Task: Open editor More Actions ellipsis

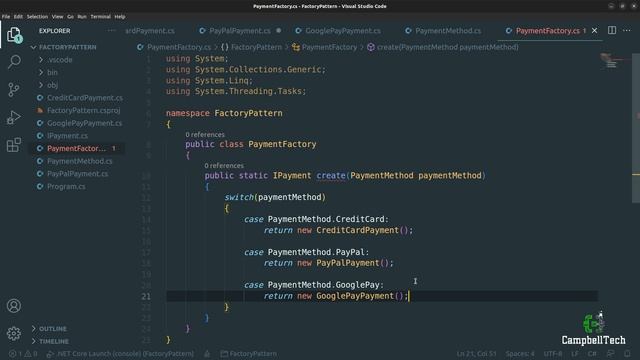Action: click(x=627, y=31)
